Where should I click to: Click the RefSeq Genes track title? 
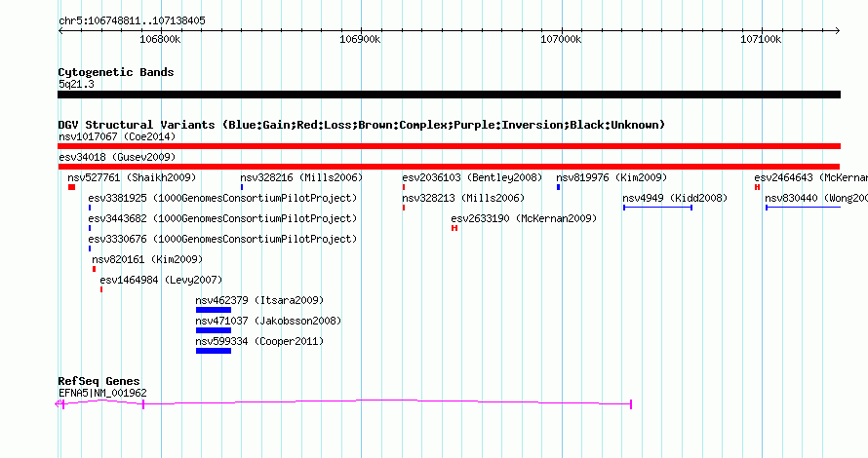pos(99,381)
